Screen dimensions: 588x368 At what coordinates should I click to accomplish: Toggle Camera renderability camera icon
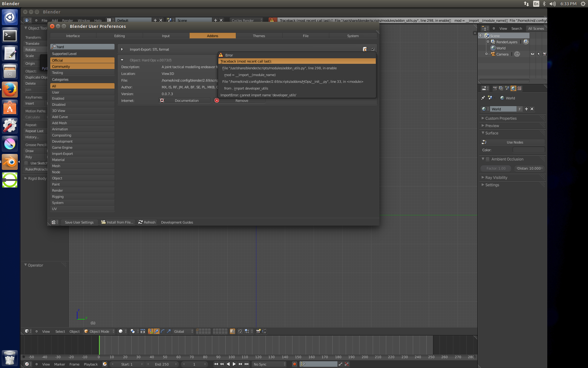point(545,54)
